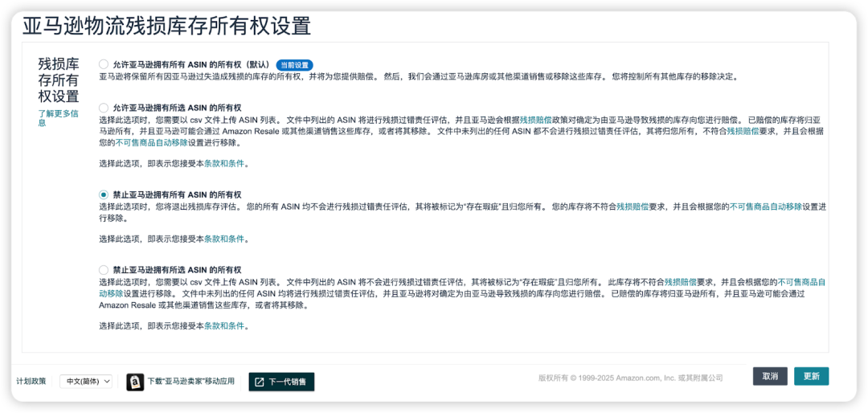Click 残损赔偿 link in the third option description
This screenshot has height=413, width=868.
(x=633, y=206)
